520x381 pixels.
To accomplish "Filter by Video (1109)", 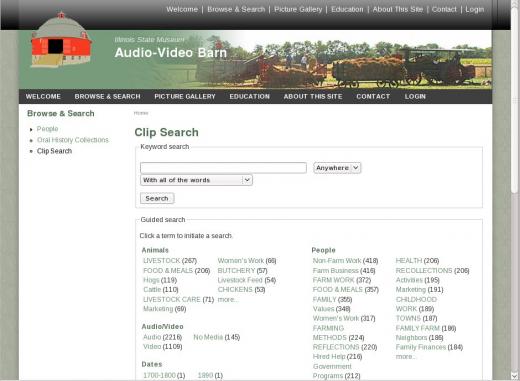I will click(162, 347).
